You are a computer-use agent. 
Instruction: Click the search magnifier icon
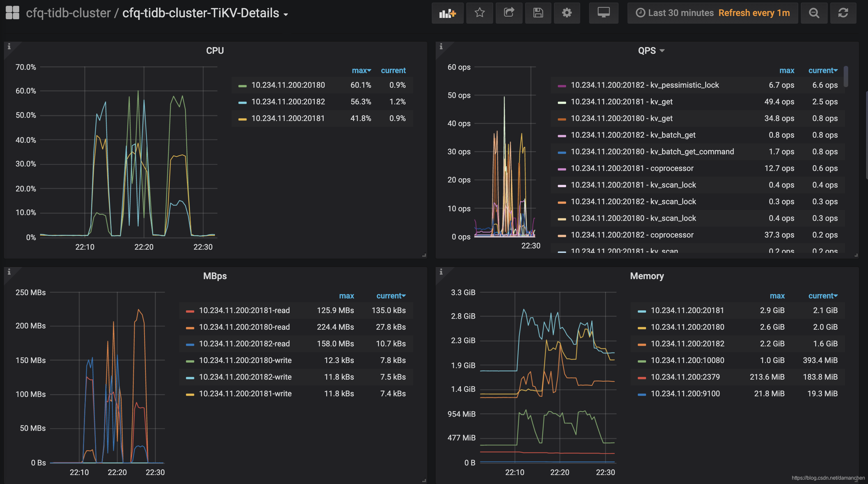814,12
